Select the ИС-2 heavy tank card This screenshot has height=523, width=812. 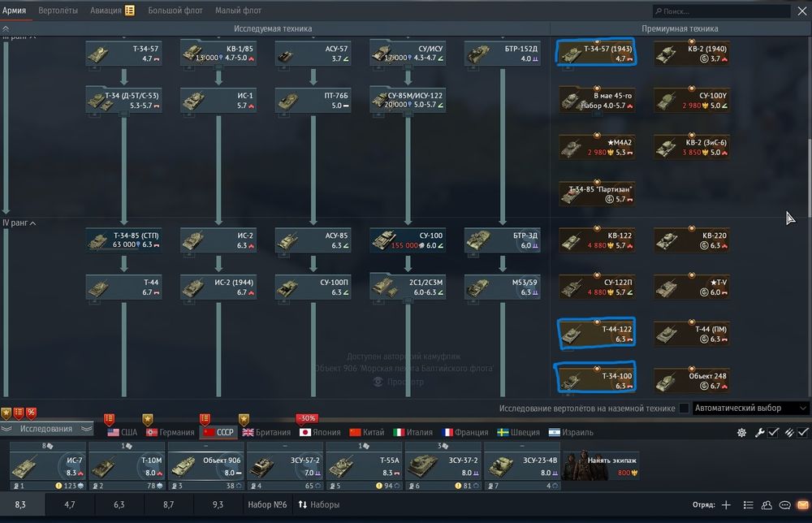(x=218, y=240)
